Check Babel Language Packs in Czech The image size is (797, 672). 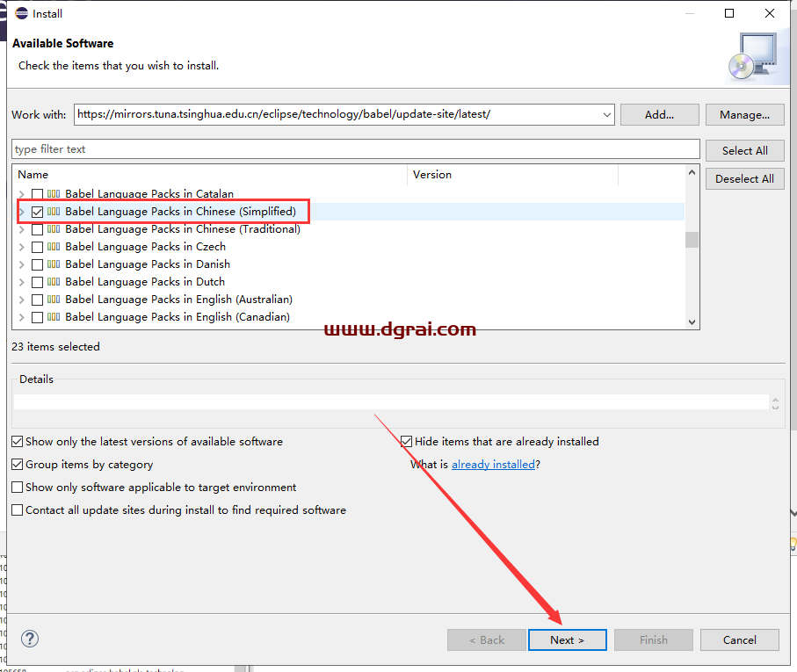37,247
